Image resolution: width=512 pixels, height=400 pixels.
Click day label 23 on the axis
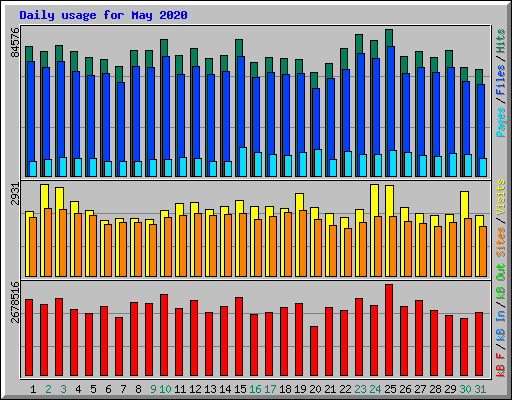click(x=360, y=389)
